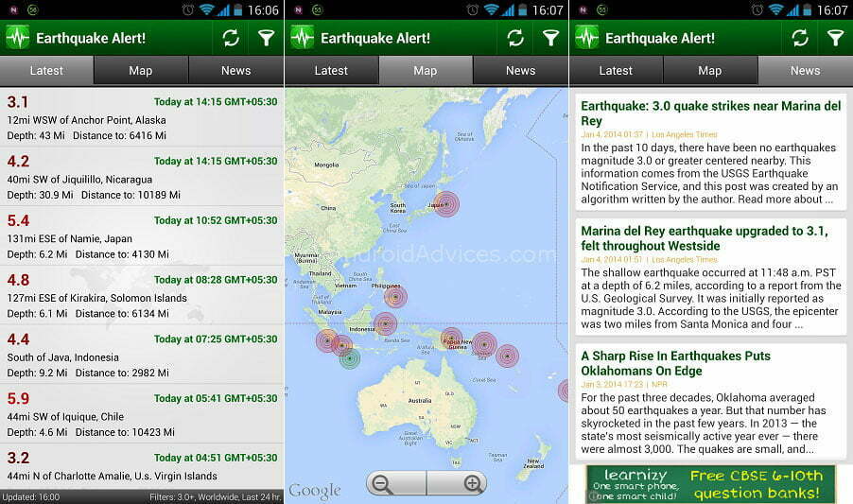Image resolution: width=853 pixels, height=504 pixels.
Task: Open headline '3.0 quake strikes near Marina del Rey'
Action: coord(711,113)
